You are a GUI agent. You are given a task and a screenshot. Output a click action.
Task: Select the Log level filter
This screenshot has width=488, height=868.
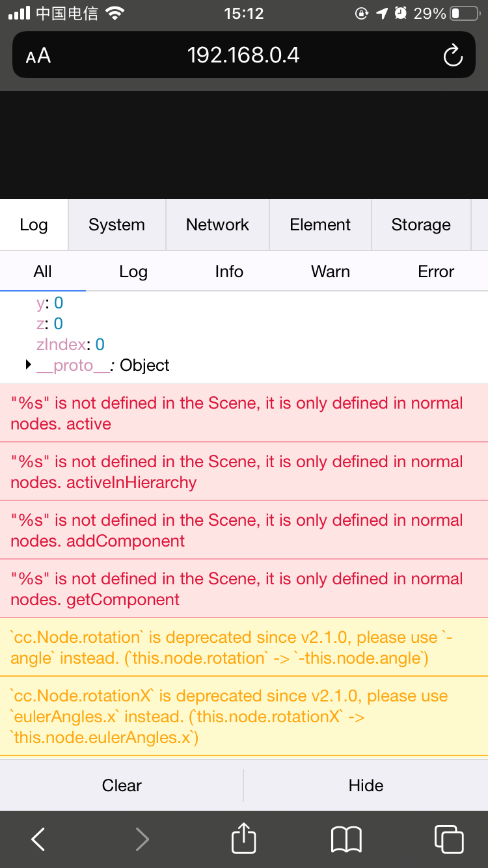pyautogui.click(x=133, y=272)
